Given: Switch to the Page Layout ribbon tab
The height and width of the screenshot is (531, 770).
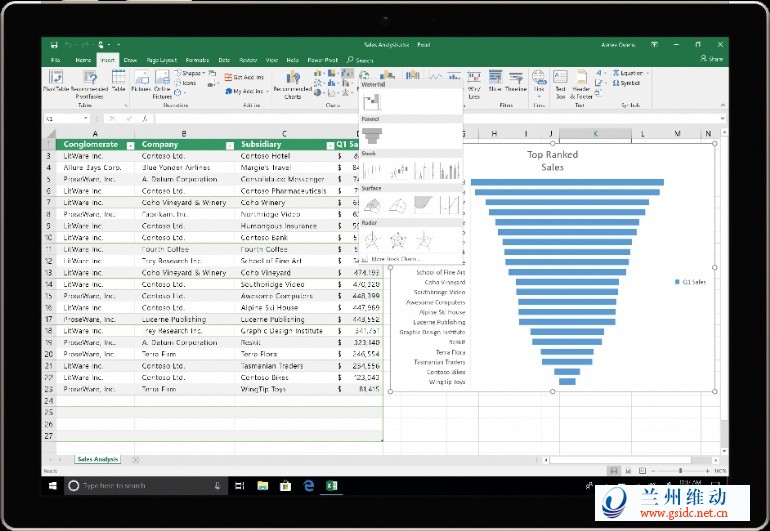Looking at the screenshot, I should [161, 60].
